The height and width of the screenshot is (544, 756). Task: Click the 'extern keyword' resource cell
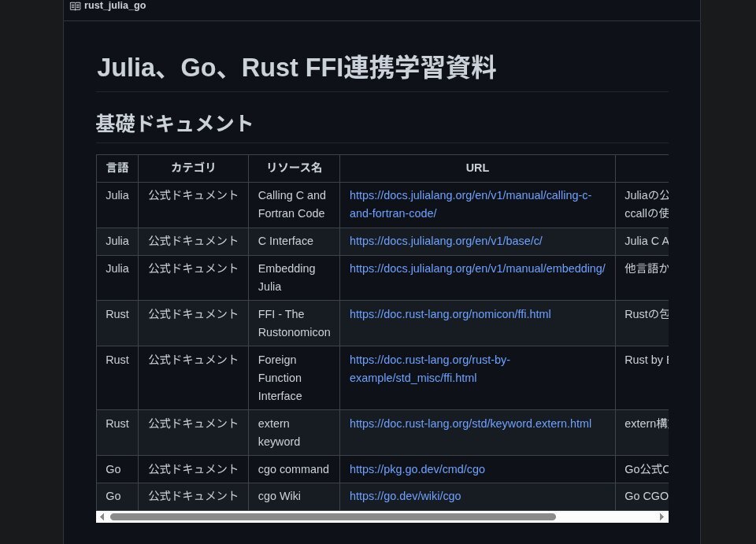(x=294, y=433)
